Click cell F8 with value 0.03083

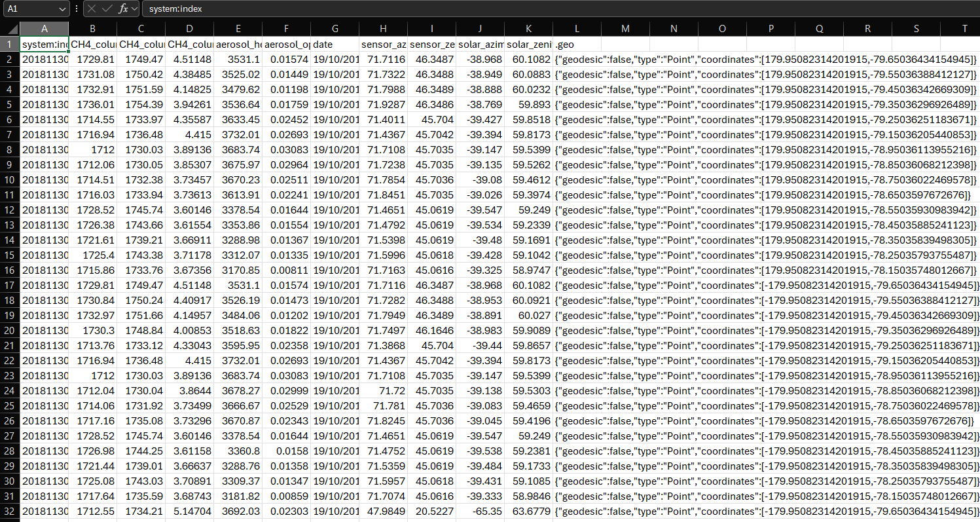[x=286, y=149]
